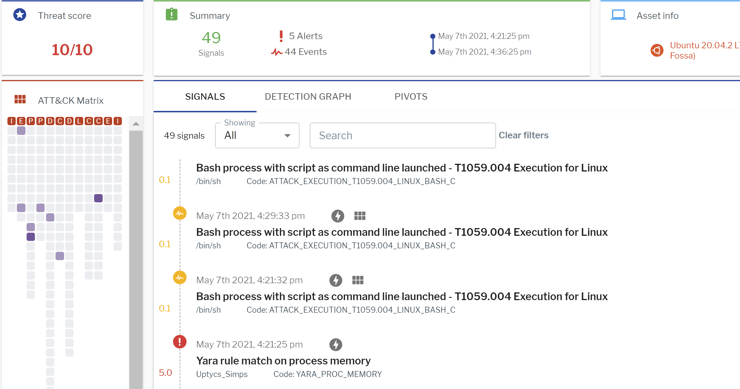Screen dimensions: 740x389
Task: Click lightning icon beside 4:29:33 pm signal
Action: 337,216
